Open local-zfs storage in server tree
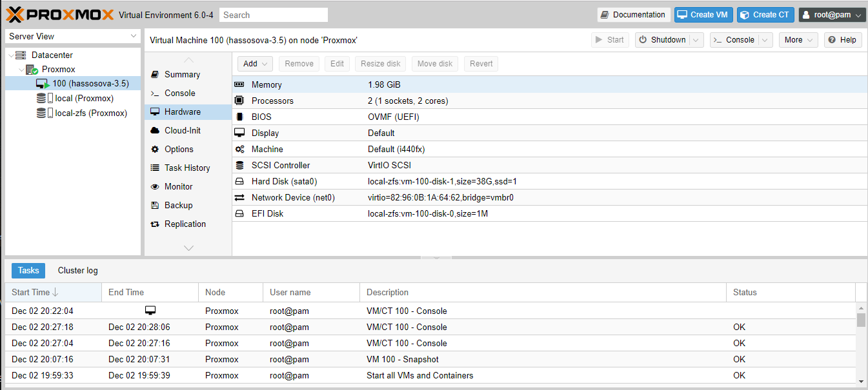This screenshot has width=868, height=390. [91, 113]
